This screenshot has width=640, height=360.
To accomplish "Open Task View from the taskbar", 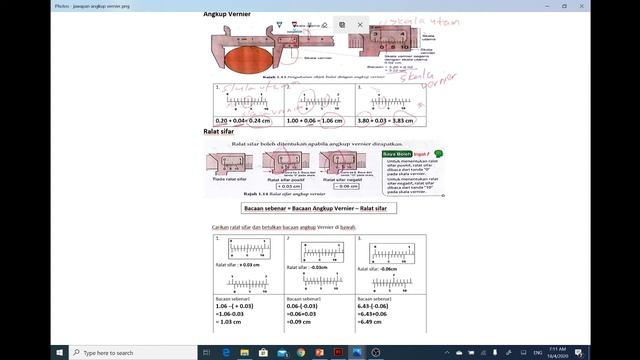I will point(206,353).
